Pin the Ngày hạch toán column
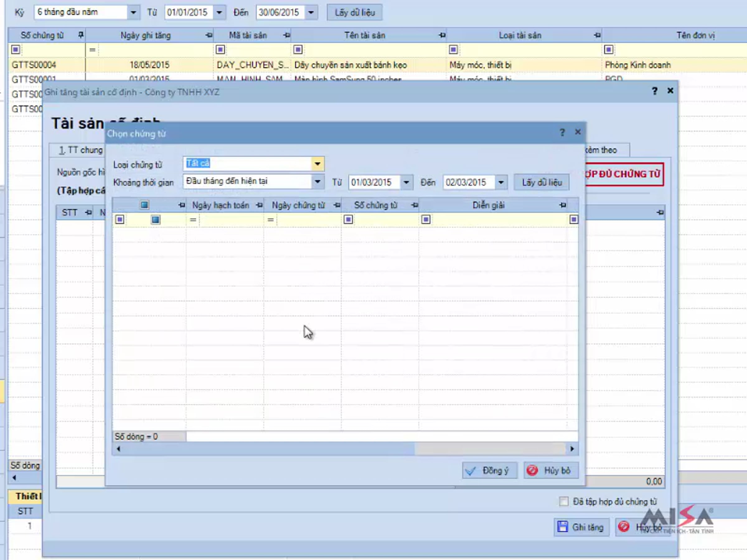The height and width of the screenshot is (560, 747). 259,205
